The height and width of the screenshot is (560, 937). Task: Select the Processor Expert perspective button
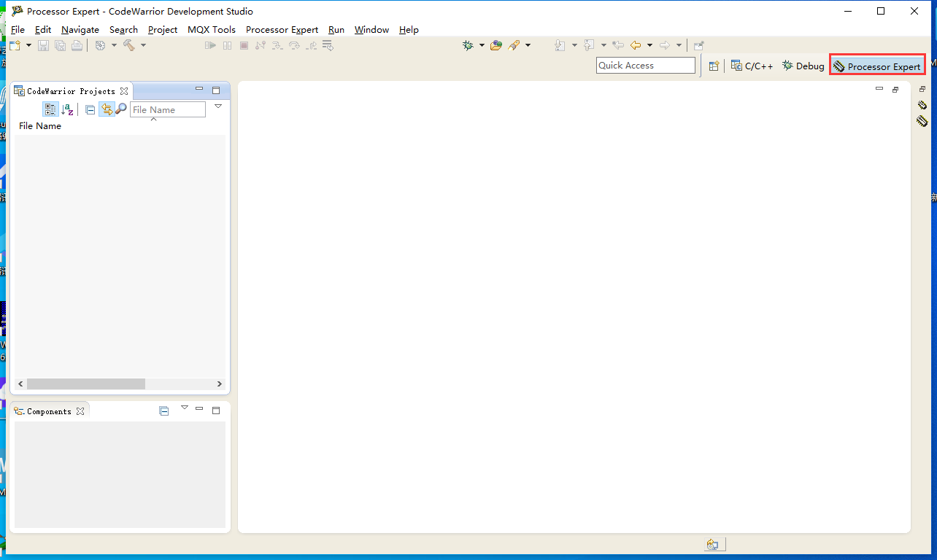click(877, 66)
